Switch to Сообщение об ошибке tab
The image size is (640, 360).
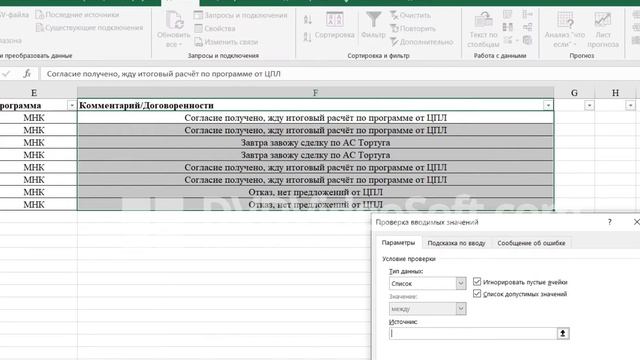[531, 243]
